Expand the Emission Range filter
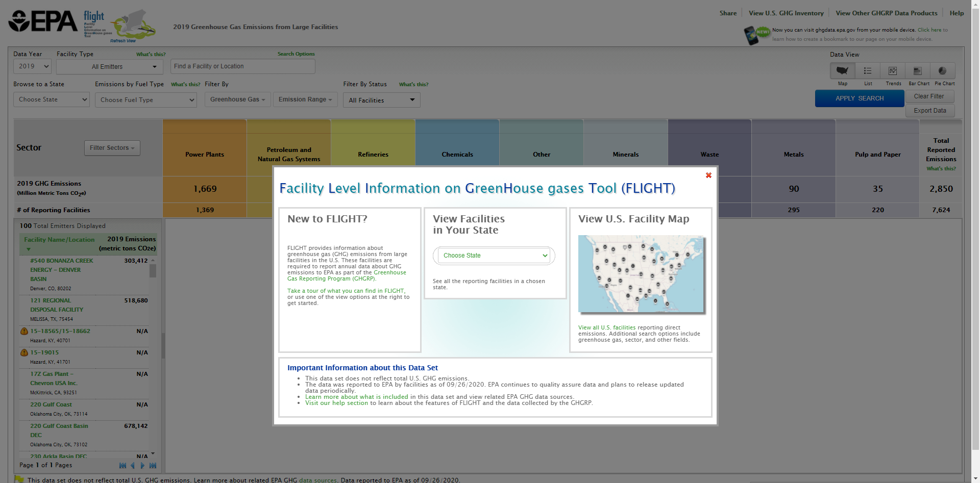Screen dimensions: 980x483 (x=305, y=99)
